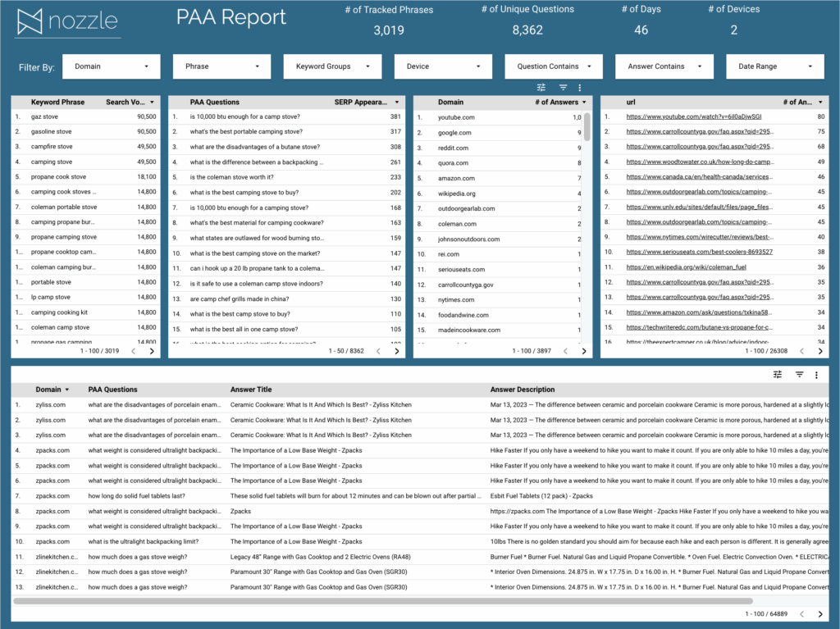Click the Legacy 48" Range answer title
840x629 pixels.
coord(321,557)
